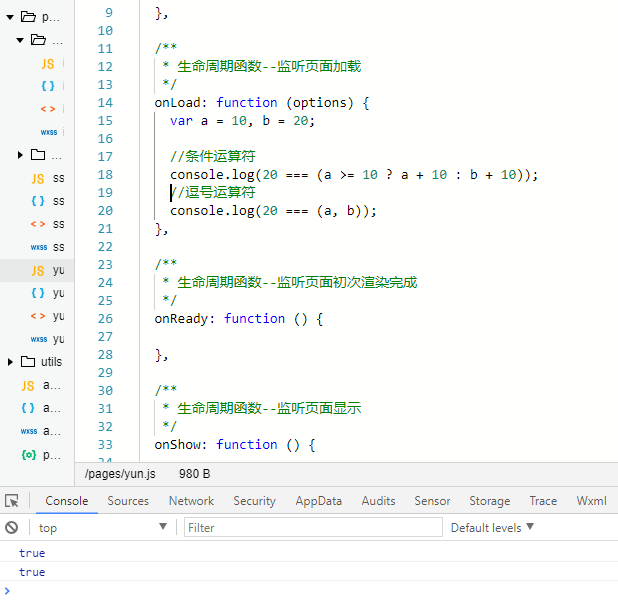Open the yu WXSS stylesheet file
618x608 pixels.
48,339
